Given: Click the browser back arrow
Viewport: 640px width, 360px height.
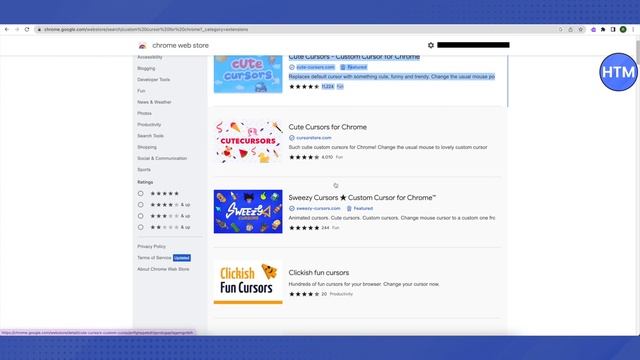Looking at the screenshot, I should coord(7,29).
